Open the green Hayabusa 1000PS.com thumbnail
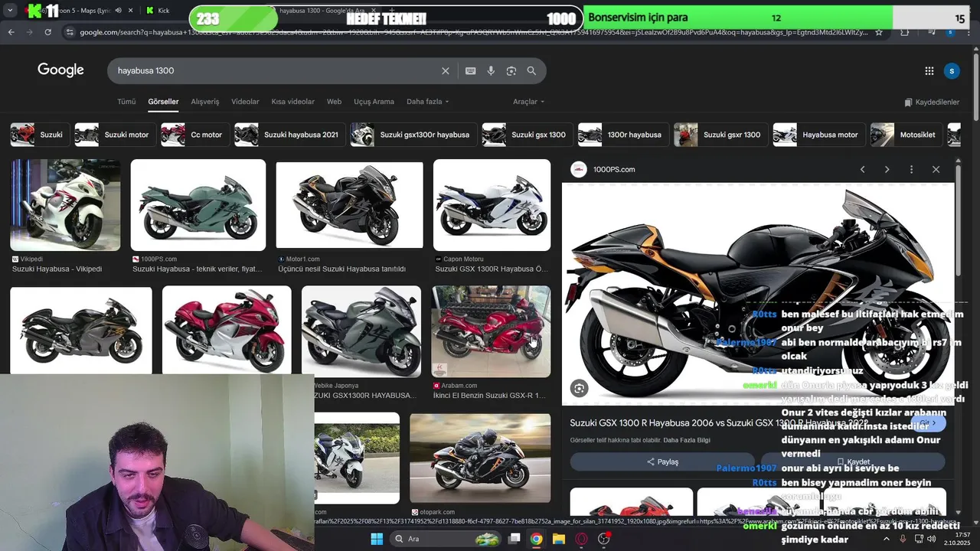The height and width of the screenshot is (551, 980). [x=198, y=205]
